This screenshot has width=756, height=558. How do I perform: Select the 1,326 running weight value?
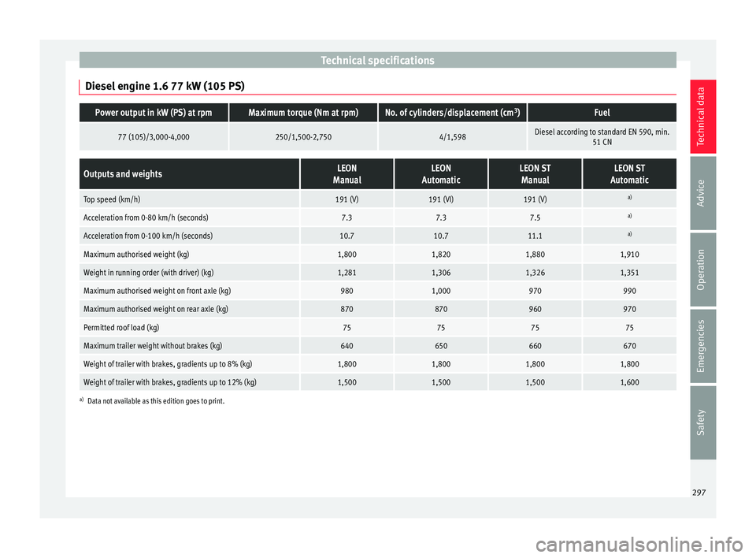click(x=535, y=273)
